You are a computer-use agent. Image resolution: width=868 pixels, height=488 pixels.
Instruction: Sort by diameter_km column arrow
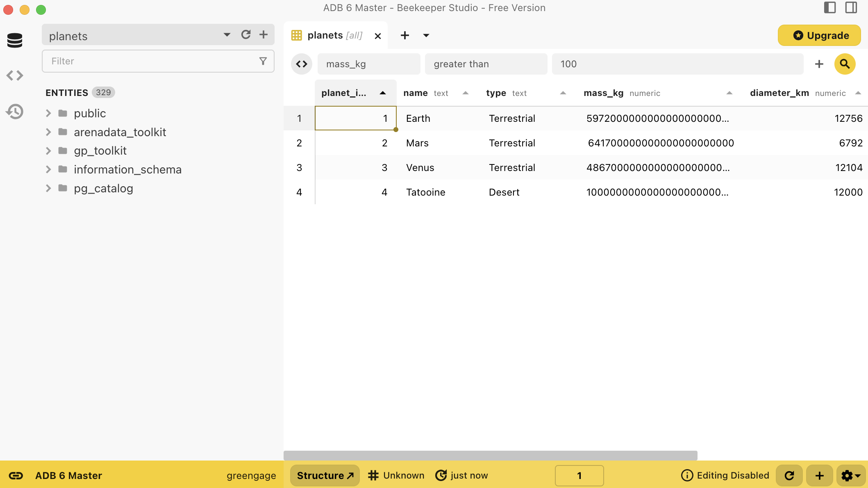point(858,93)
